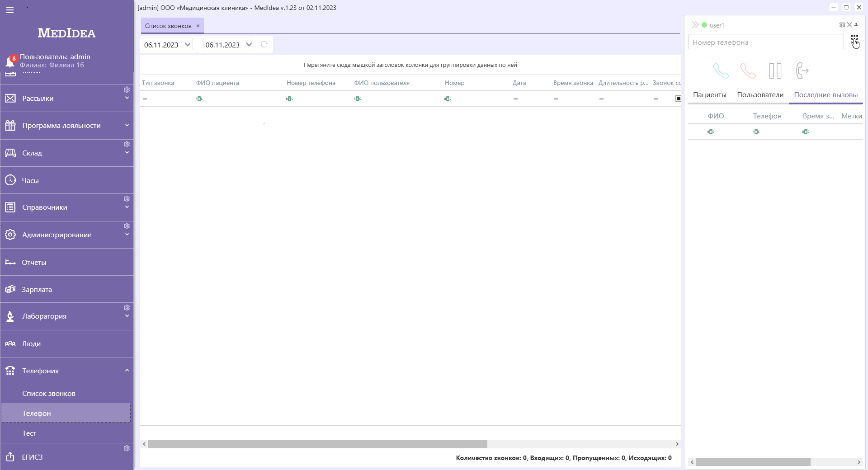
Task: Click the call transfer icon
Action: pos(802,70)
